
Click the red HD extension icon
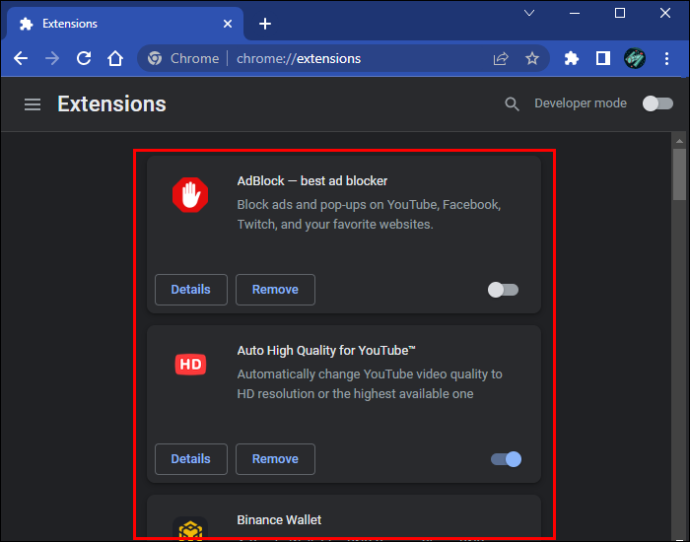[190, 364]
